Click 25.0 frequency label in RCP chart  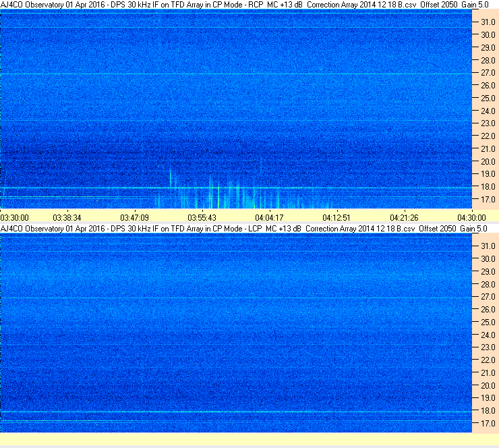[x=488, y=99]
